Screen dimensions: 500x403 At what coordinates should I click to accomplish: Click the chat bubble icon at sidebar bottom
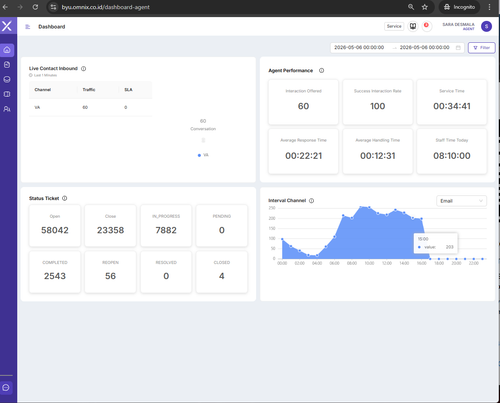6,388
